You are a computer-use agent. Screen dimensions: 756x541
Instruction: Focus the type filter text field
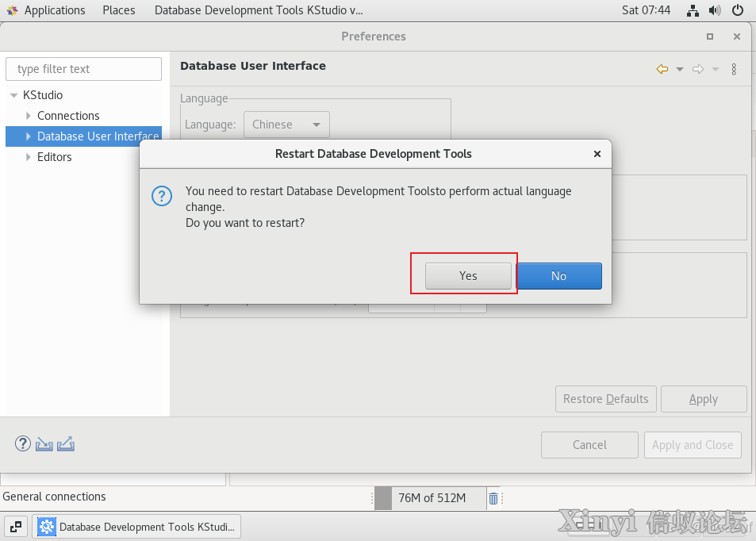point(83,69)
